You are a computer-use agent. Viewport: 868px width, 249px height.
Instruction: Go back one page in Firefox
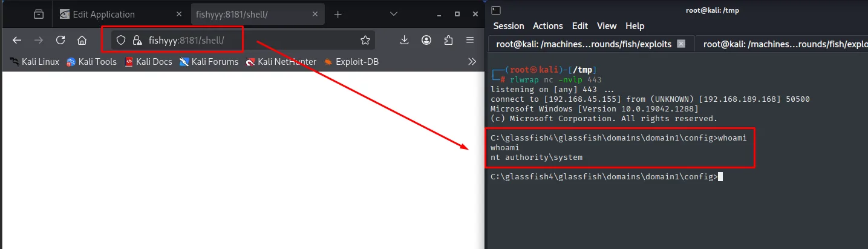(x=17, y=41)
